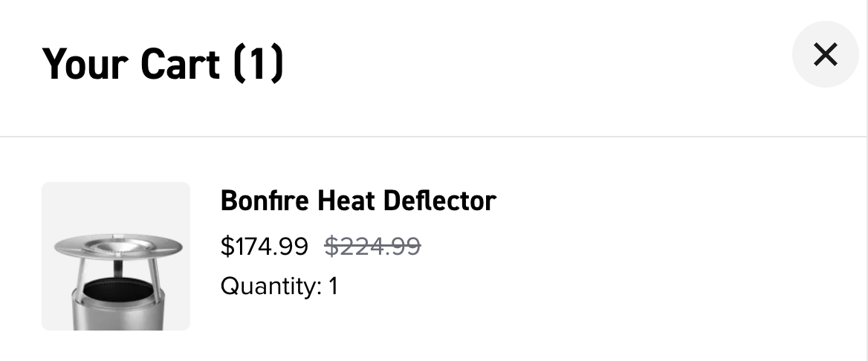Open the Bonfire Heat Deflector product thumbnail
This screenshot has width=868, height=361.
(116, 256)
